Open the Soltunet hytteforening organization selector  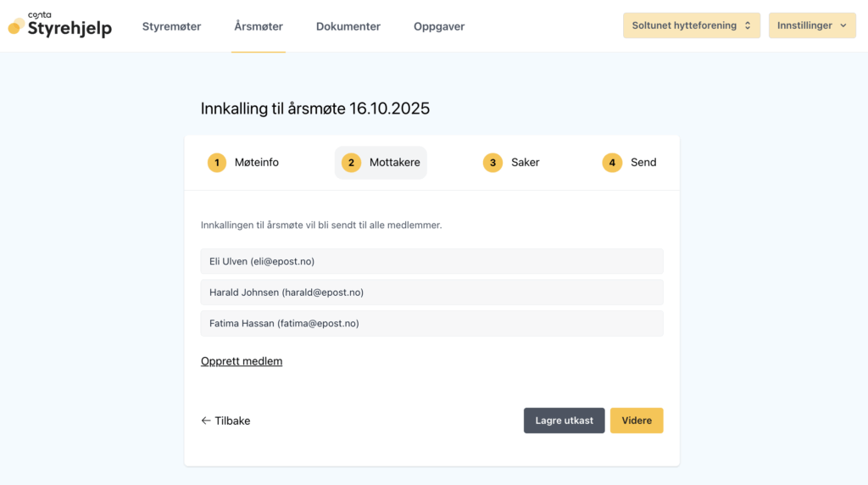point(691,25)
